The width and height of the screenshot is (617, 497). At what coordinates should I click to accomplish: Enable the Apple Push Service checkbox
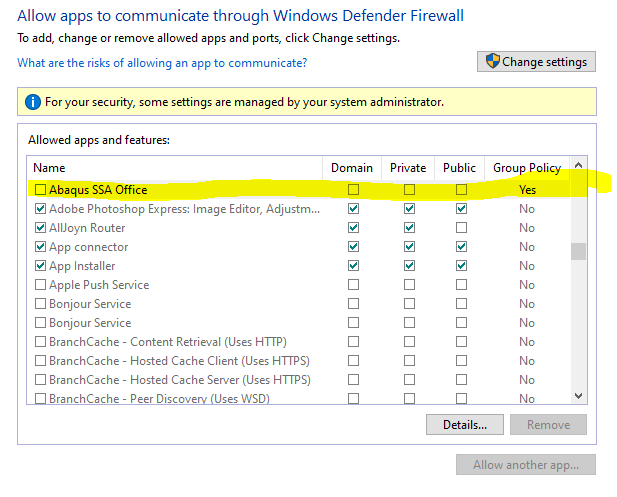tap(40, 285)
